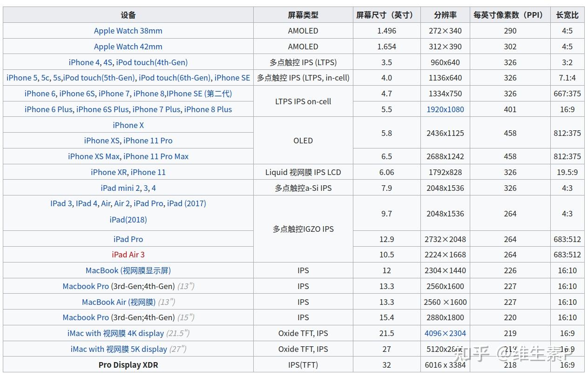Select the iPhone X link

pos(128,125)
